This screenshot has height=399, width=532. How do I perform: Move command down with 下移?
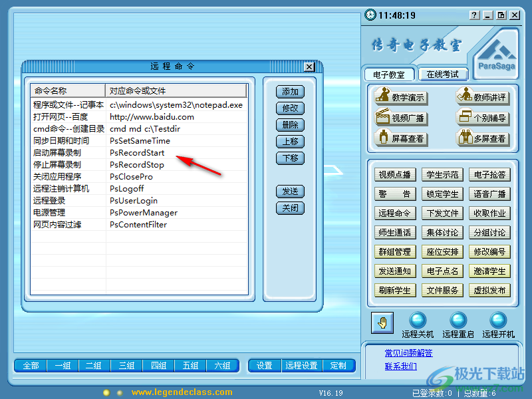[290, 158]
